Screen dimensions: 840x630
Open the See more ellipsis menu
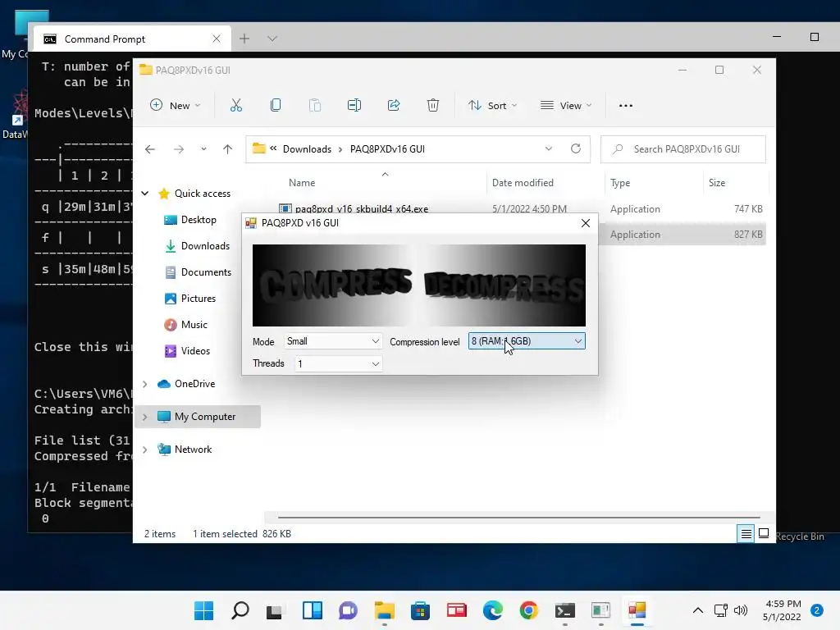(626, 106)
